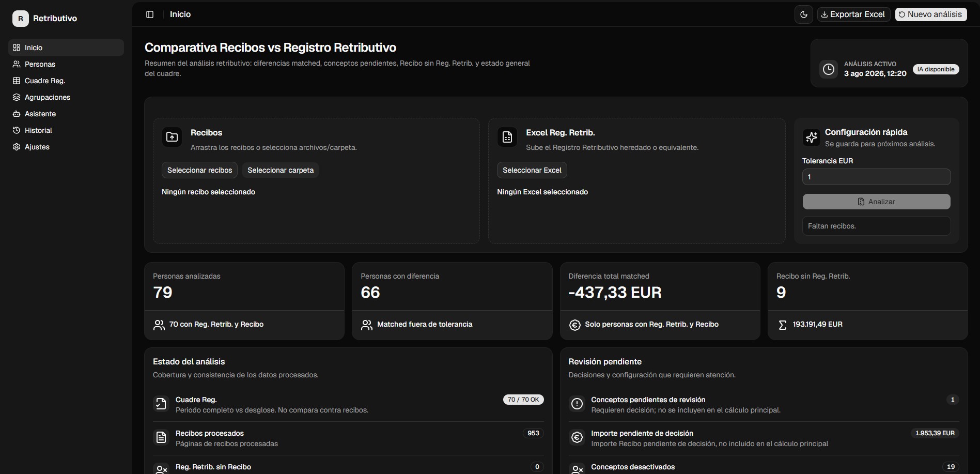980x474 pixels.
Task: Click the Personas analizadas '79' value
Action: pos(163,293)
